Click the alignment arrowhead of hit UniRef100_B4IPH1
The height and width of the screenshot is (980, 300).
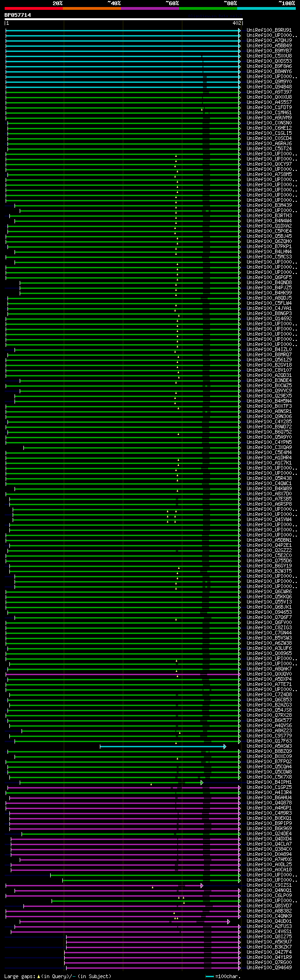pos(202,782)
